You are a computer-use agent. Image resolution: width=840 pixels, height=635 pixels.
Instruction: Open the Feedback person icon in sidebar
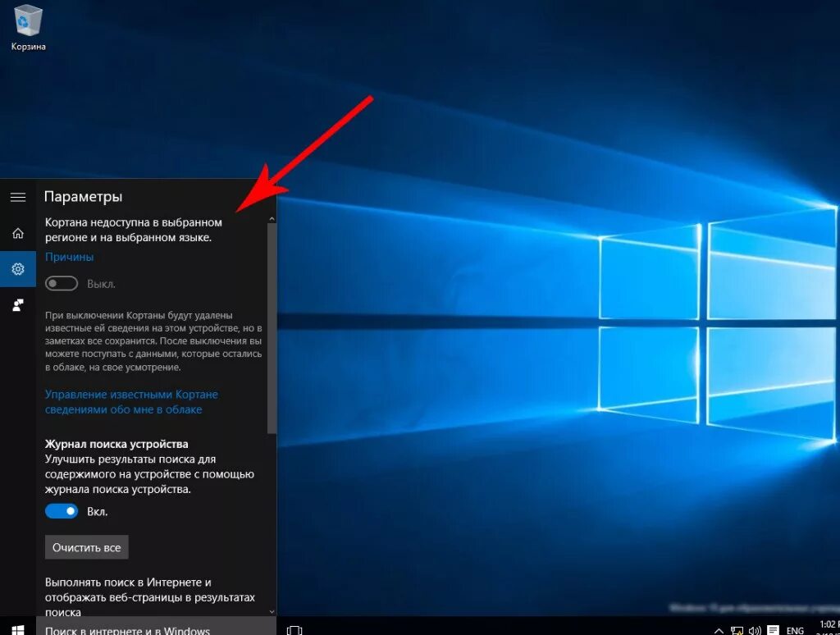pos(18,305)
